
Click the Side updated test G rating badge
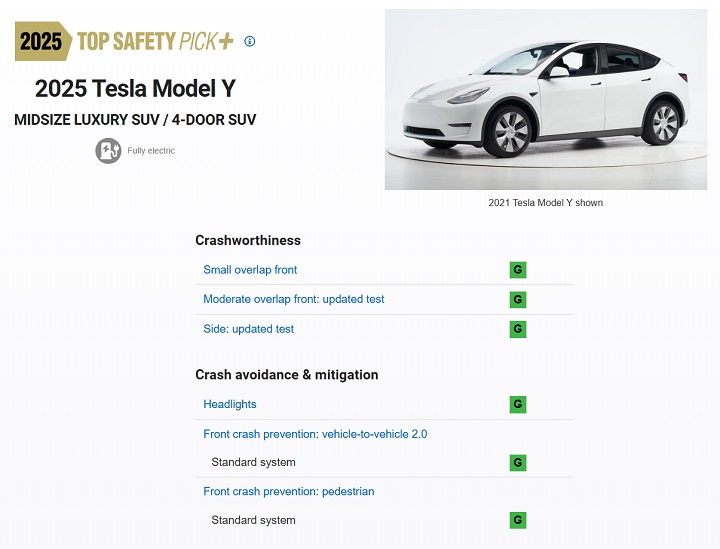(518, 329)
